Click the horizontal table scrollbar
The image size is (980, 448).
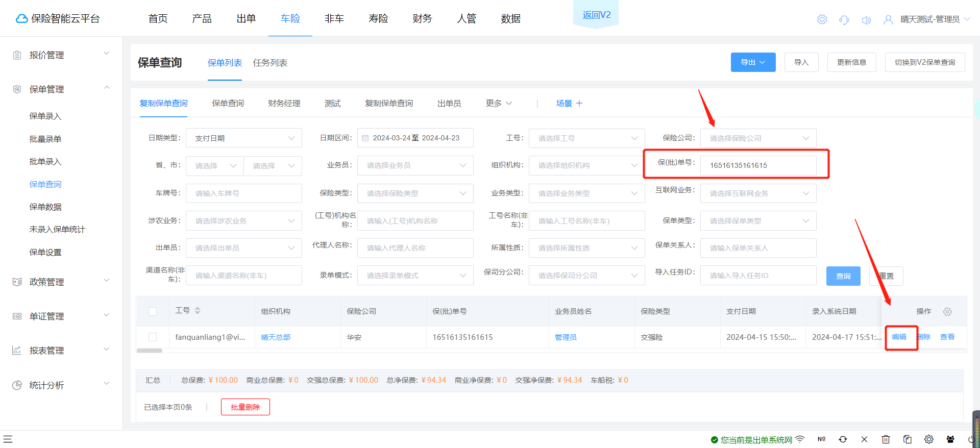tap(150, 351)
